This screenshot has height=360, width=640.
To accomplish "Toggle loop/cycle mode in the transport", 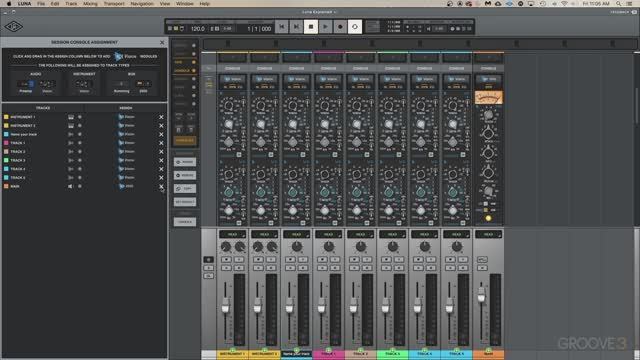I will (x=355, y=27).
